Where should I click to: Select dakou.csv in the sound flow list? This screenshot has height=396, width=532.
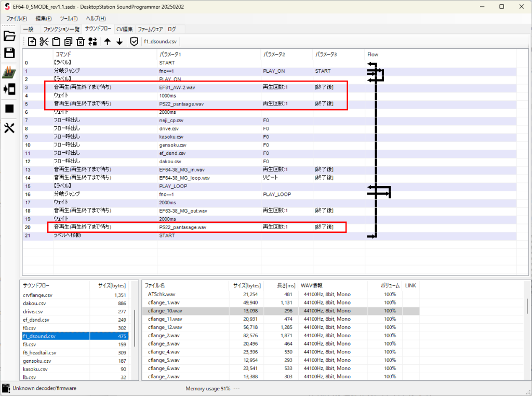(x=34, y=303)
